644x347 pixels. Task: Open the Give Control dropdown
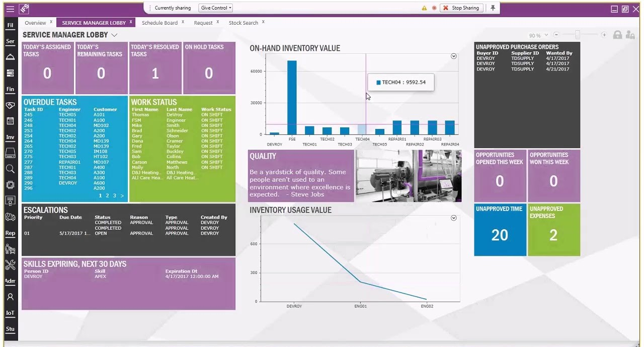coord(215,8)
